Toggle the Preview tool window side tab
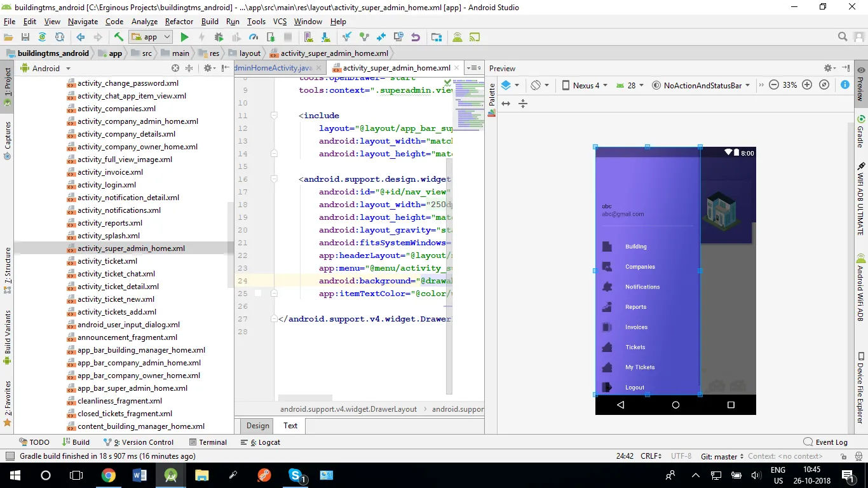868x488 pixels. pos(861,85)
